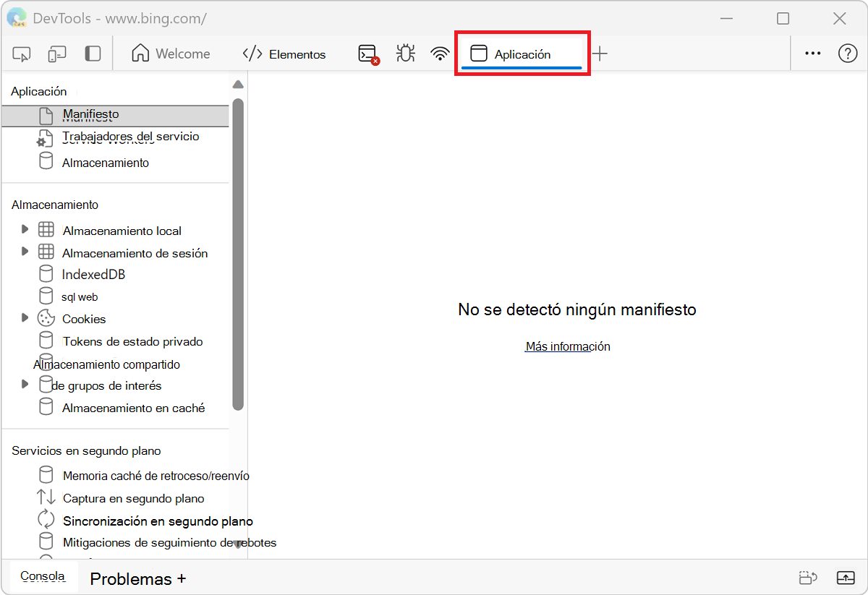Click the move drawer tools icon
The image size is (868, 595).
(808, 578)
